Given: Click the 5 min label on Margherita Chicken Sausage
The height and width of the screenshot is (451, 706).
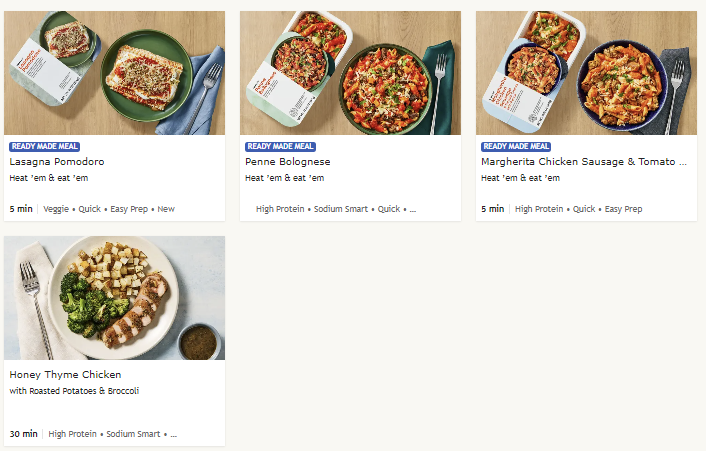Looking at the screenshot, I should click(493, 209).
